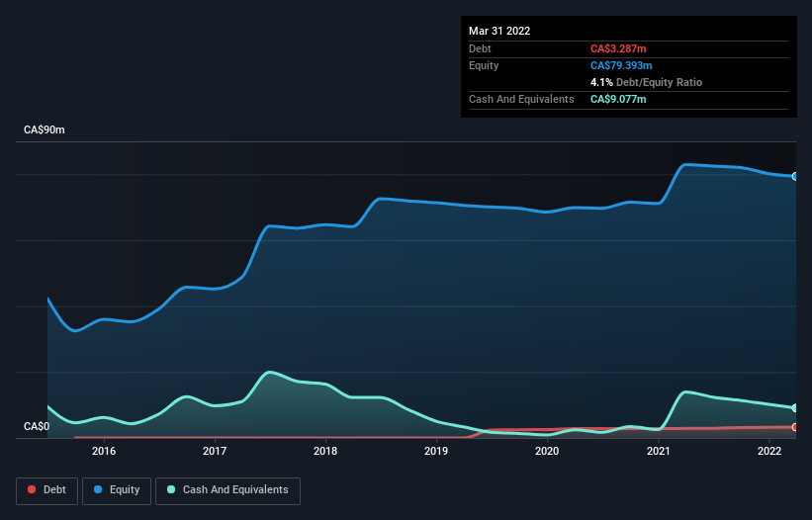812x520 pixels.
Task: Click the 2022 axis label
Action: click(769, 451)
